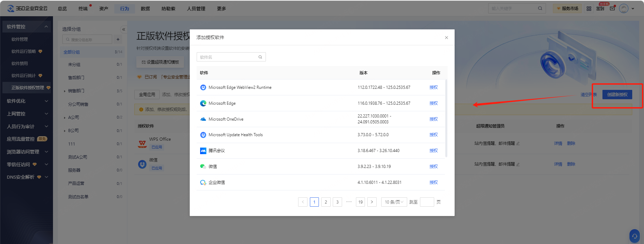Click the search icon in the 软件名 field
This screenshot has width=644, height=244.
260,57
